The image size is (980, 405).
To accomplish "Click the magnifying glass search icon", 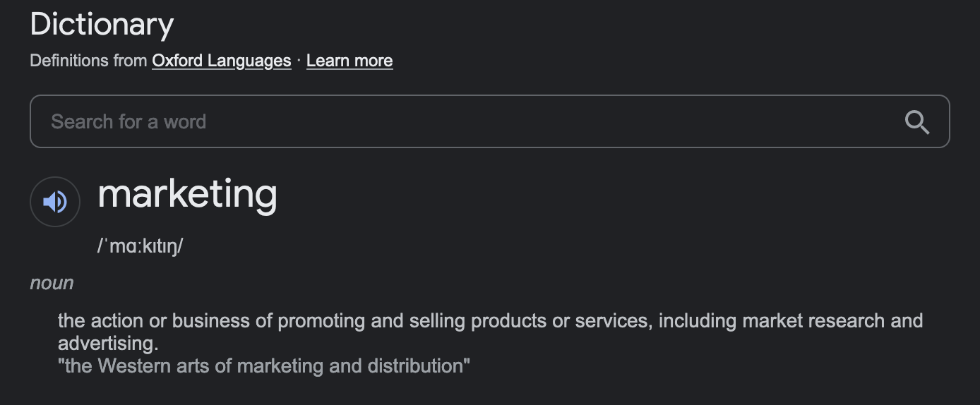I will [x=916, y=121].
